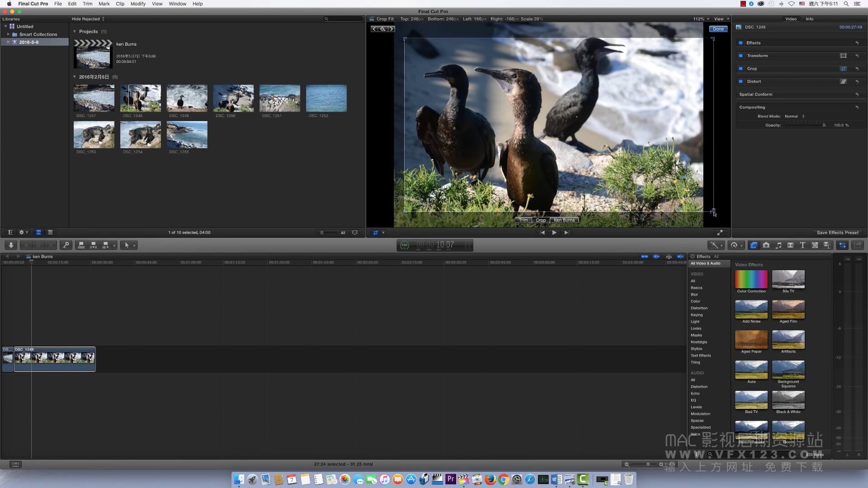Toggle timeline snapping button
This screenshot has width=868, height=488.
click(x=680, y=257)
